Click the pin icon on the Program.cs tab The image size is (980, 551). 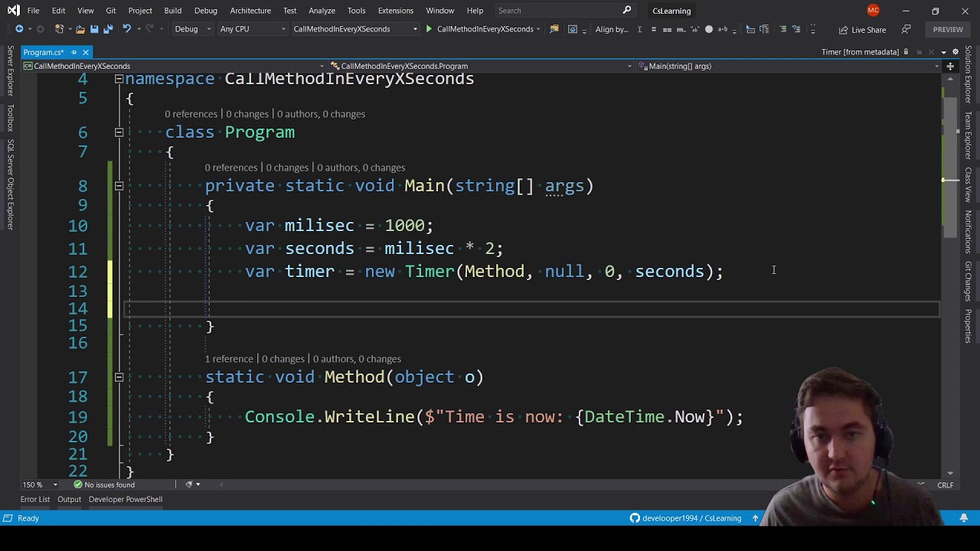click(x=73, y=52)
